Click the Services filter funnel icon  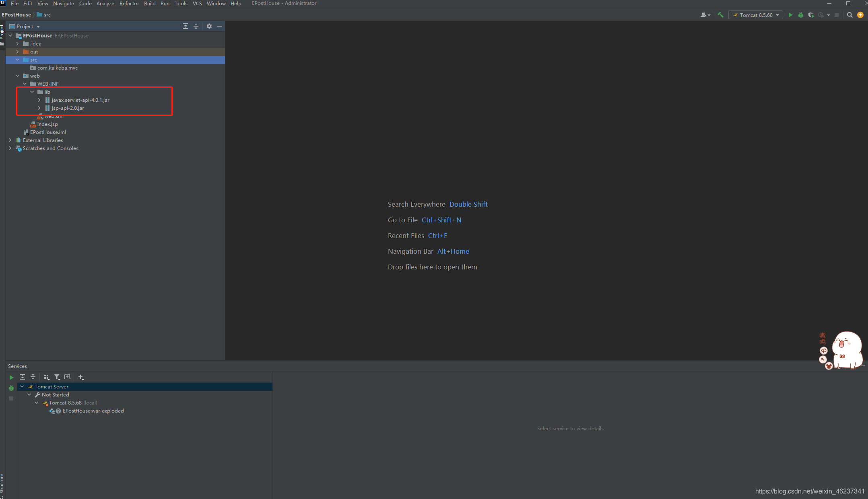[57, 377]
